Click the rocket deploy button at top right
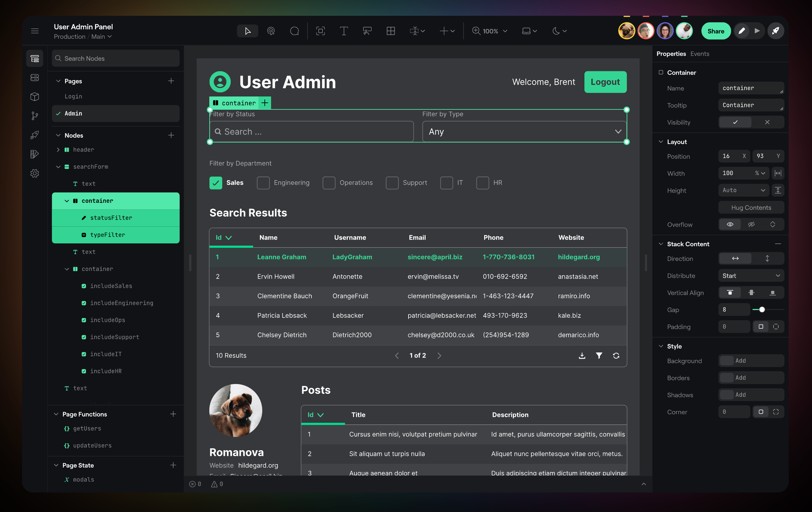 [x=775, y=31]
